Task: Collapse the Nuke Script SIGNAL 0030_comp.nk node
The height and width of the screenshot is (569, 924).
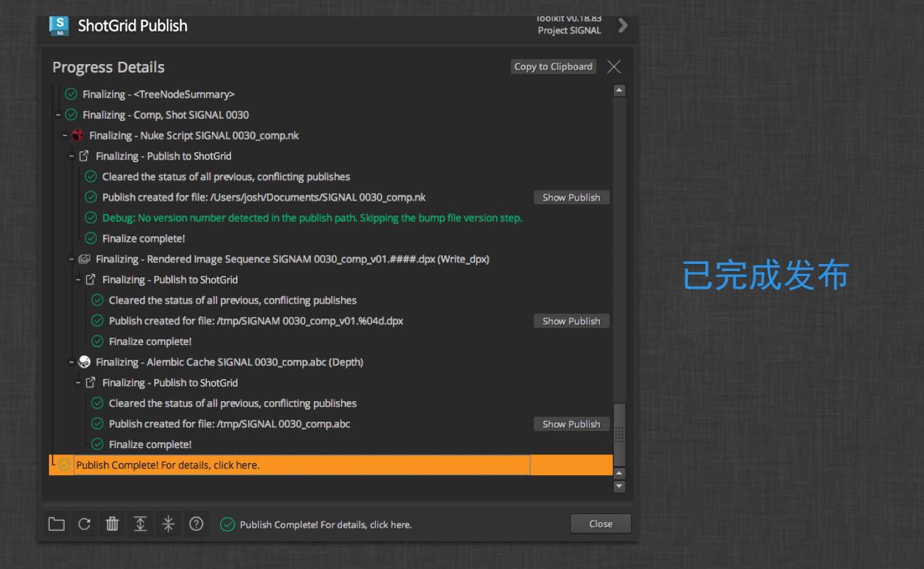Action: (65, 135)
